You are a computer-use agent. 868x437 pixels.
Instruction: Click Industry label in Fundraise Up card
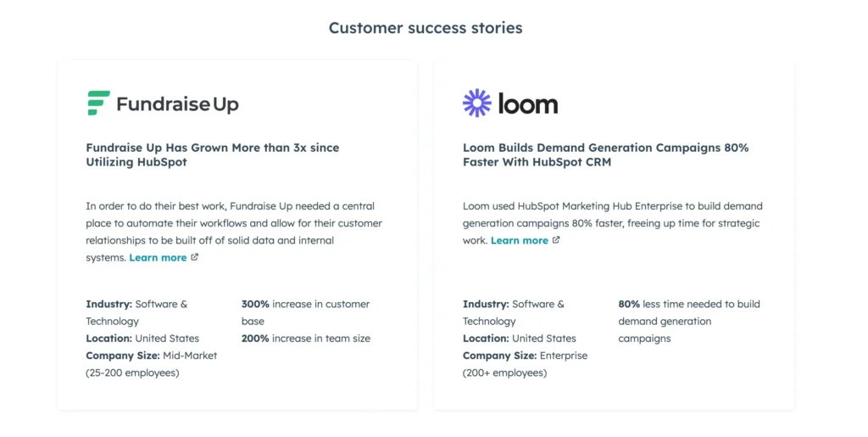[108, 304]
